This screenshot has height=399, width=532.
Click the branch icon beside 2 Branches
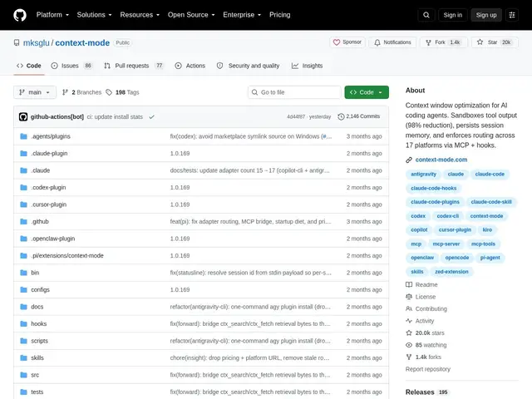point(65,92)
